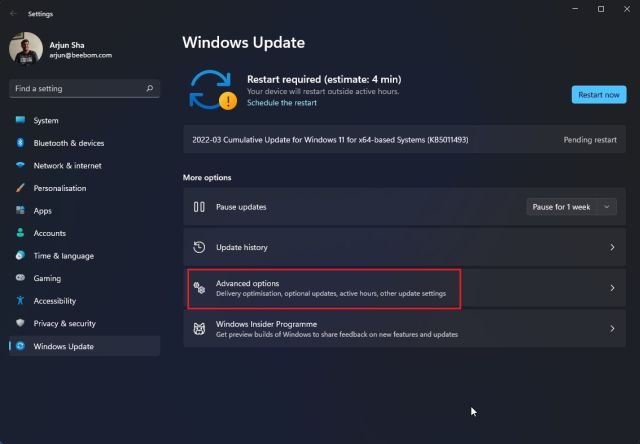Click the Advanced options gears icon
Screen dimensions: 640x444
[x=199, y=288]
